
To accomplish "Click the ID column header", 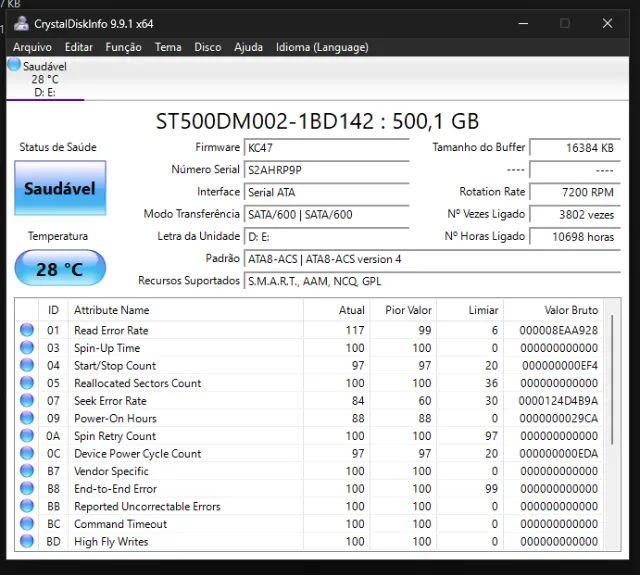I will 53,310.
